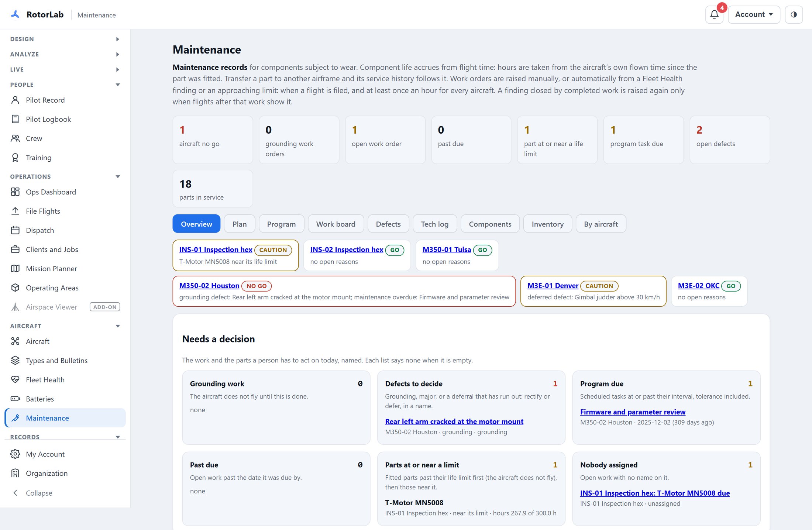The width and height of the screenshot is (812, 530).
Task: Click the open defects stat card
Action: click(730, 140)
